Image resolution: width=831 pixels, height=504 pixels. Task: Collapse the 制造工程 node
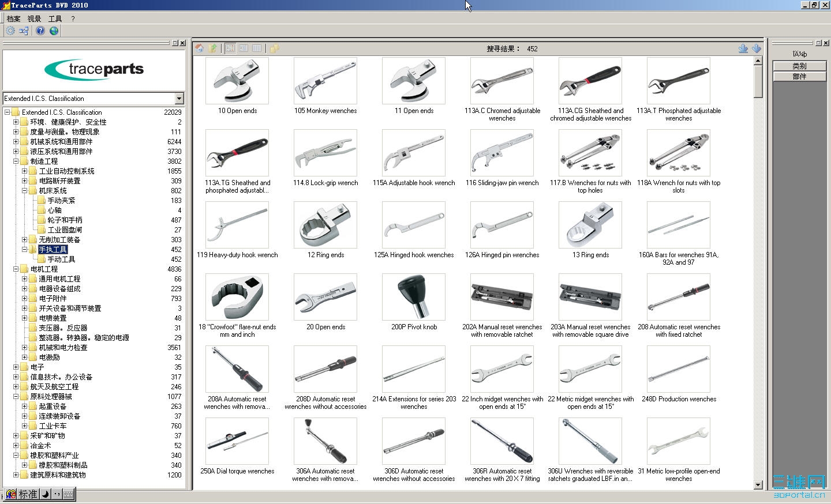click(16, 161)
